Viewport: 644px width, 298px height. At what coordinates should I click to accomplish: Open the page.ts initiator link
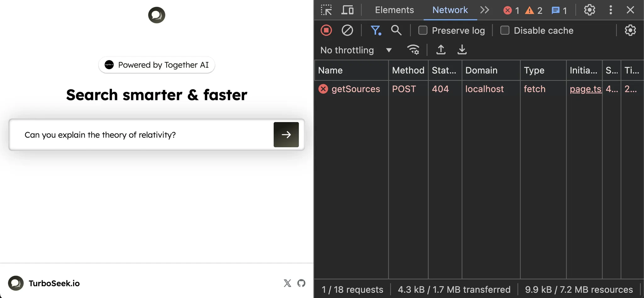pyautogui.click(x=586, y=89)
